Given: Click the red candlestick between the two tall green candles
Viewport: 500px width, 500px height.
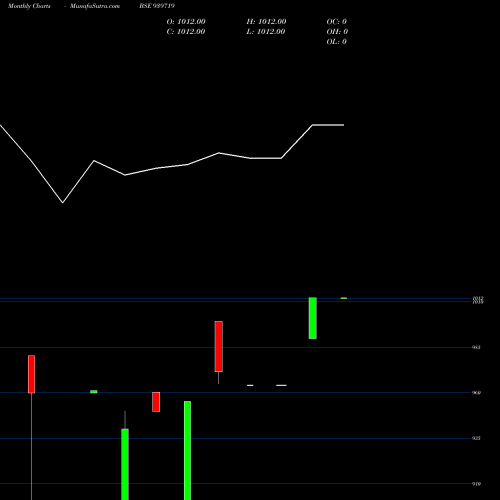Looking at the screenshot, I should click(156, 402).
